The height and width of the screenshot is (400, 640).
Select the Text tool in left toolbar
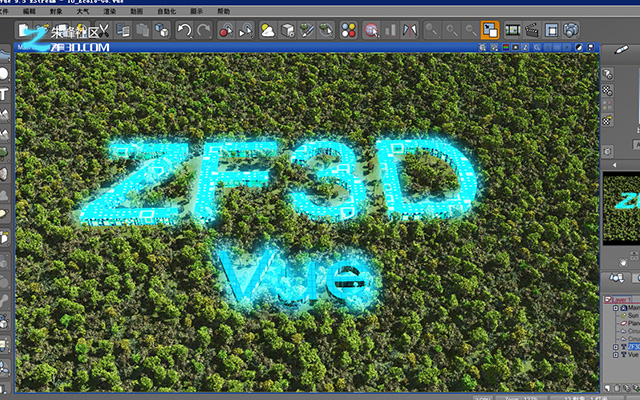click(x=4, y=94)
